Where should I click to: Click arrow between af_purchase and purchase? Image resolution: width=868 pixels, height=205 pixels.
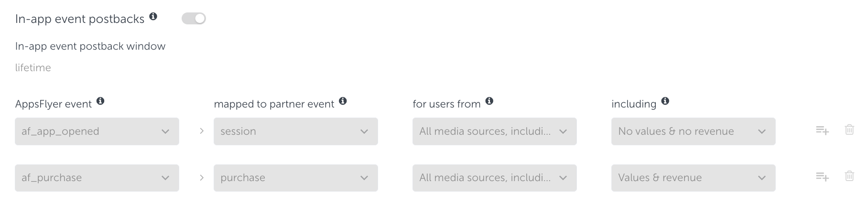click(202, 178)
